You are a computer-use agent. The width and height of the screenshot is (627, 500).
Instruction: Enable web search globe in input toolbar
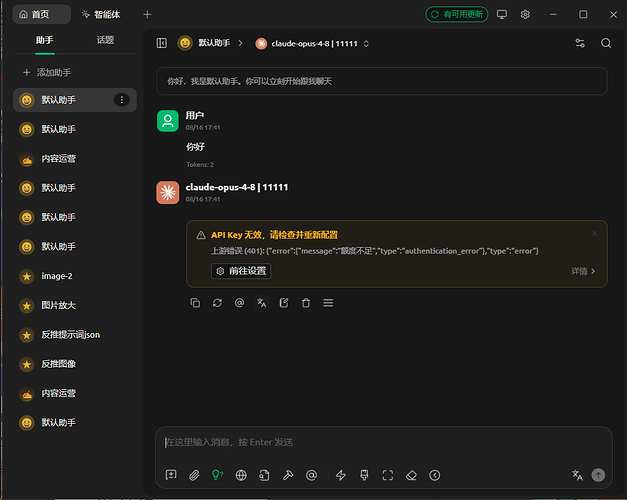tap(241, 475)
